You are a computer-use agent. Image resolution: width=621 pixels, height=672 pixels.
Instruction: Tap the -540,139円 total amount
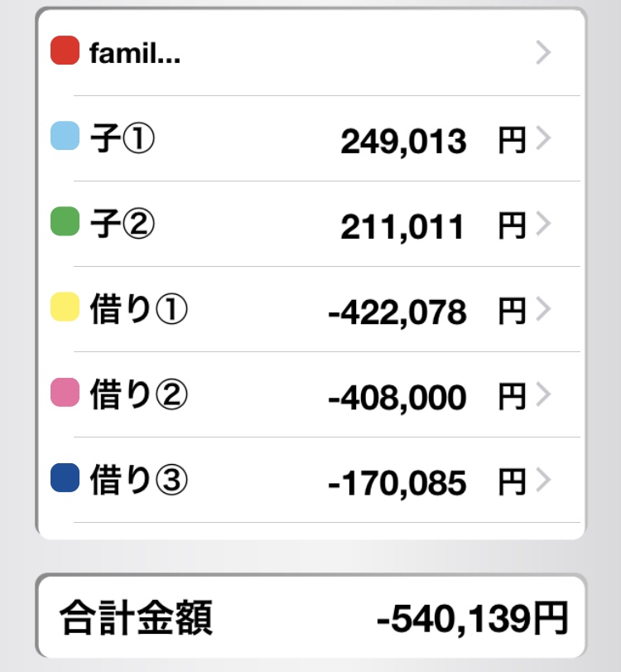click(472, 619)
